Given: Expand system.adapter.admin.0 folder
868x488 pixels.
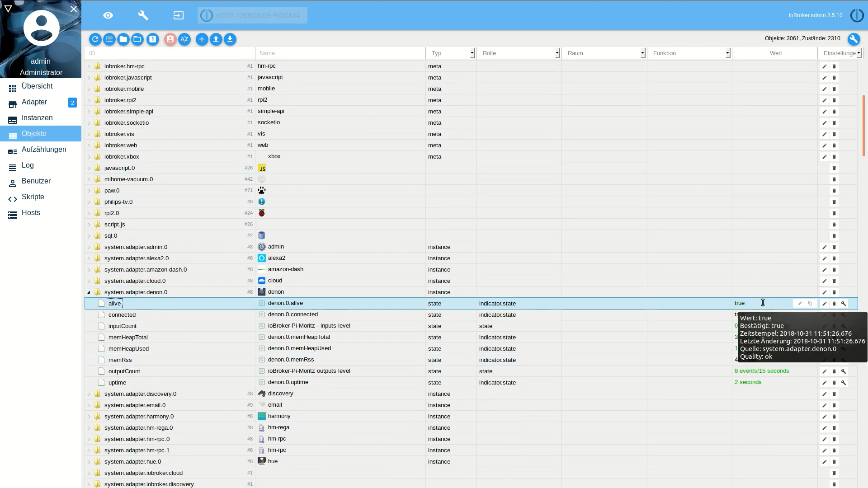Looking at the screenshot, I should [89, 247].
